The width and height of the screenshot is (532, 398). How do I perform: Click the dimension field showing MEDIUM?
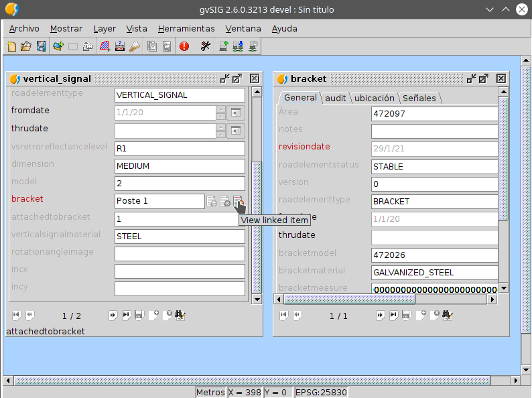tap(180, 166)
